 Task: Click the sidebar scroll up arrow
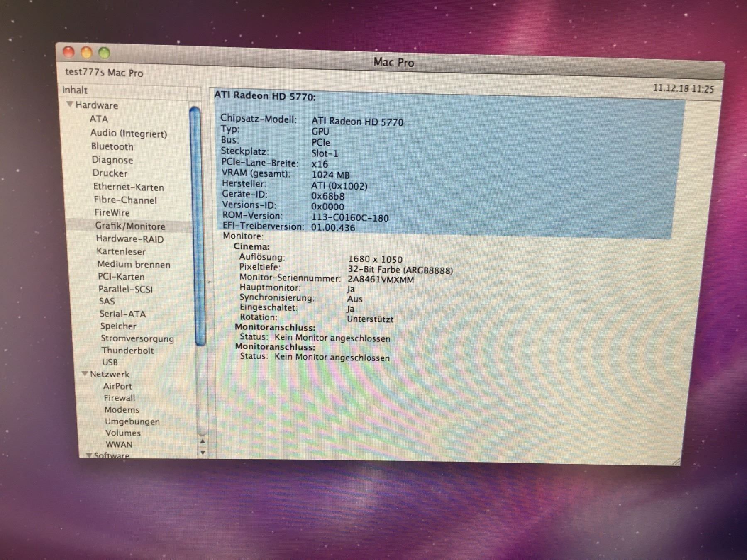[202, 442]
